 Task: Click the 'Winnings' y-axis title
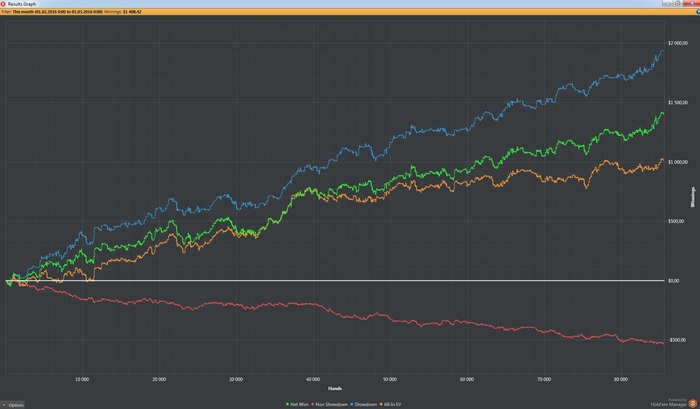(693, 197)
